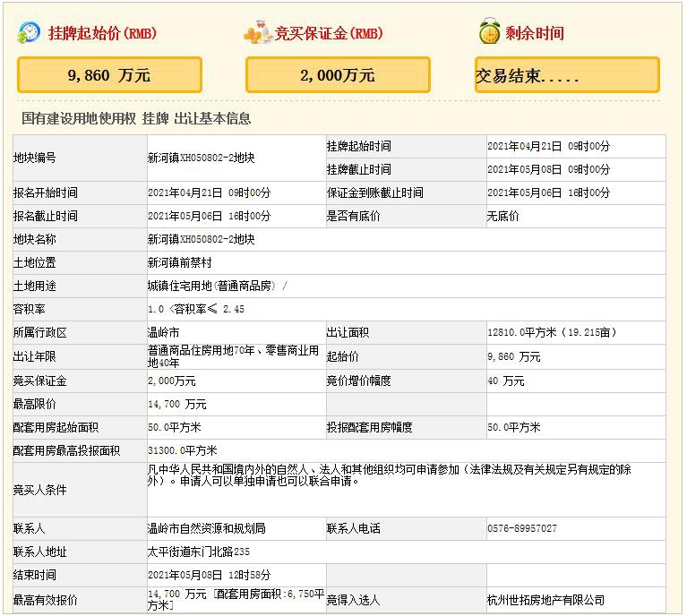
Task: Select the 剩余时间 heading
Action: point(535,33)
